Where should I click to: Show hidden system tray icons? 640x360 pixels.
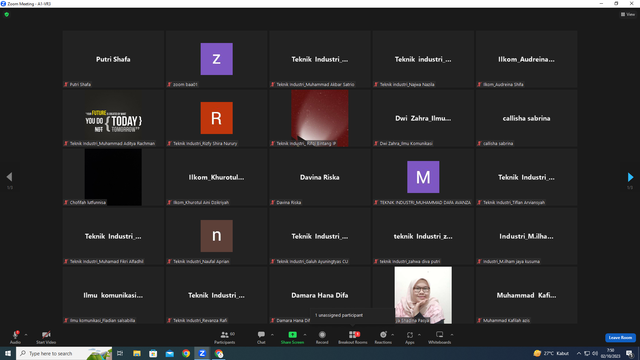tap(579, 353)
